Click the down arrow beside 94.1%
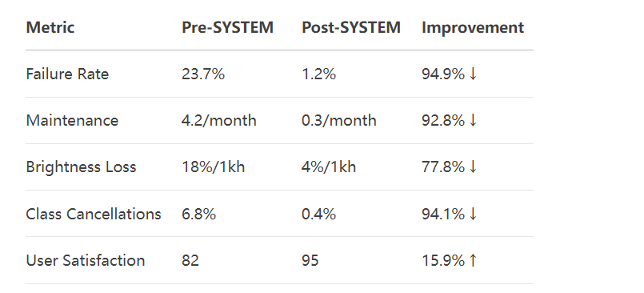The height and width of the screenshot is (293, 644). 473,214
